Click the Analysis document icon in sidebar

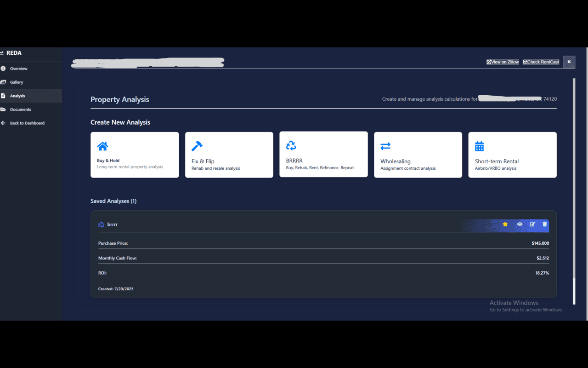tap(3, 96)
